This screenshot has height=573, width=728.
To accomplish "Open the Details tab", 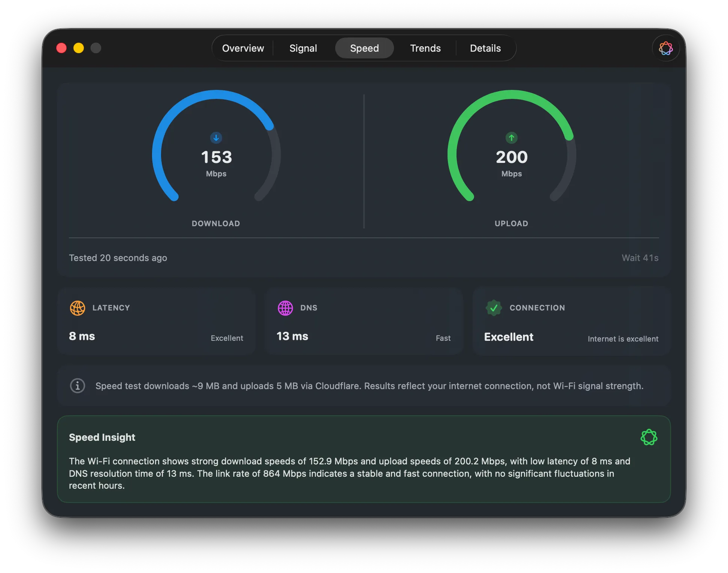I will tap(485, 48).
